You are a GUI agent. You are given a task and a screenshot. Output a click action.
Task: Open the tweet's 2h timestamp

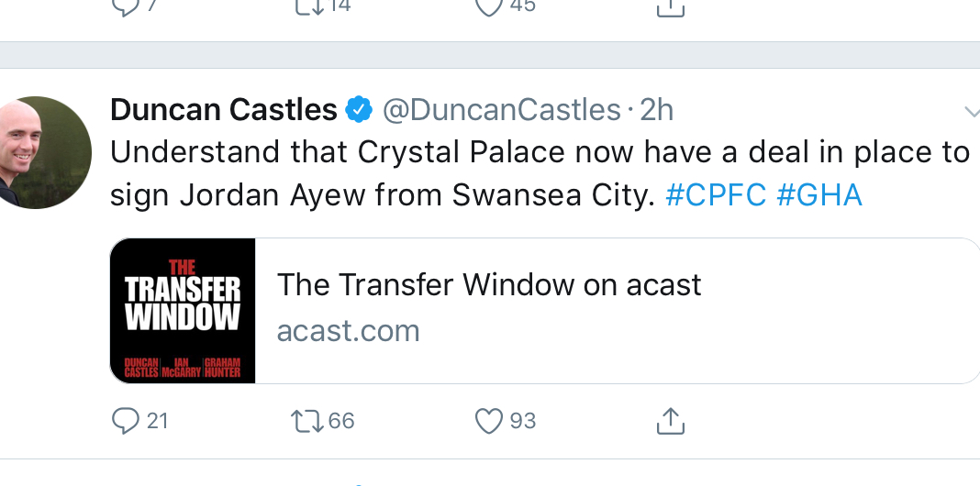[656, 111]
